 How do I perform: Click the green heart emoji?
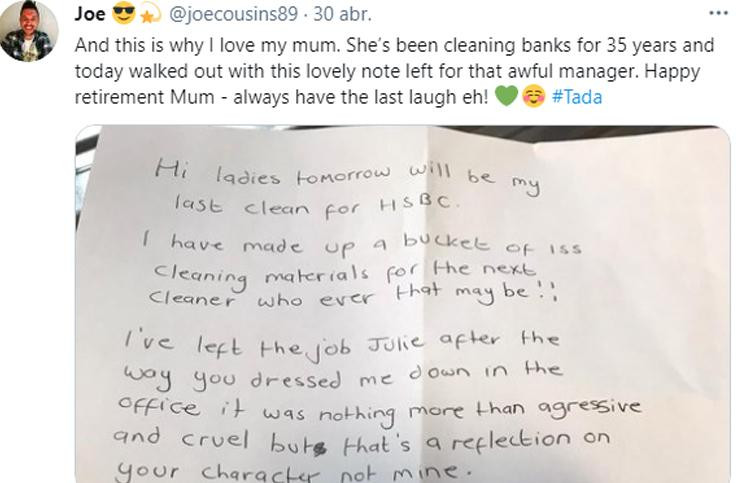click(x=506, y=96)
